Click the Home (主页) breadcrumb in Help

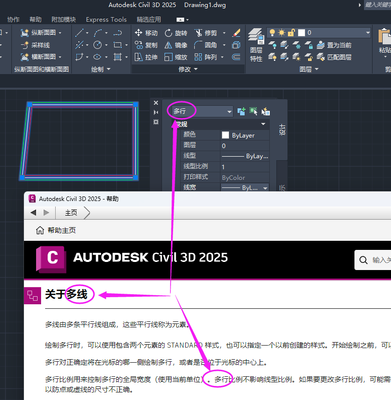click(x=71, y=213)
